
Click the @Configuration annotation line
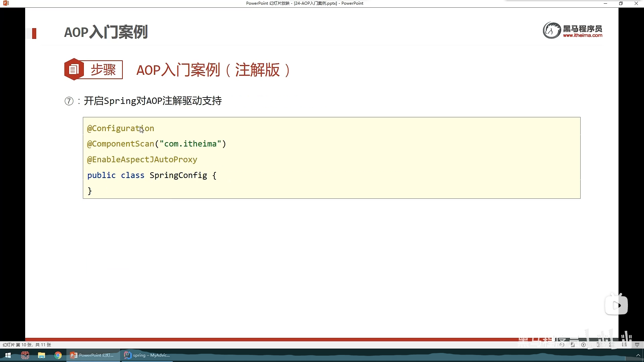121,128
